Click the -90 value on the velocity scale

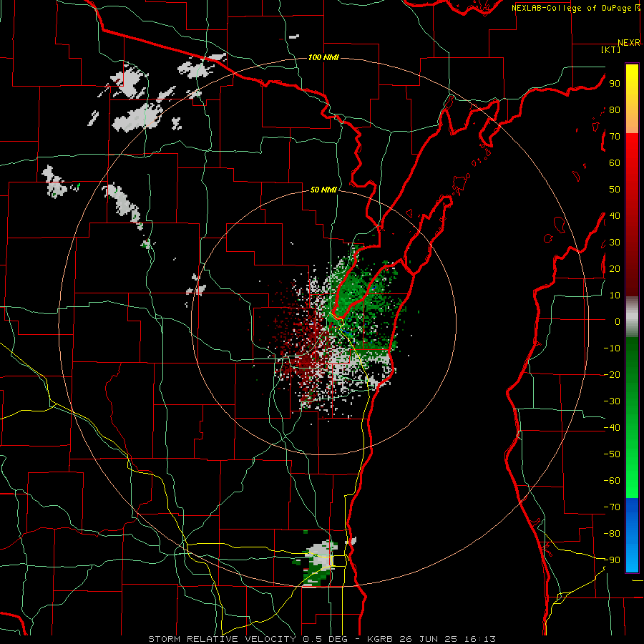[612, 560]
